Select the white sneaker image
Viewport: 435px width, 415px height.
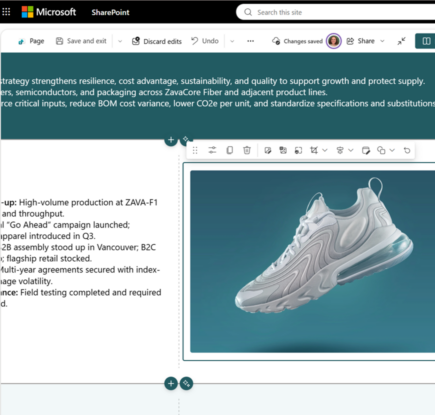312,261
